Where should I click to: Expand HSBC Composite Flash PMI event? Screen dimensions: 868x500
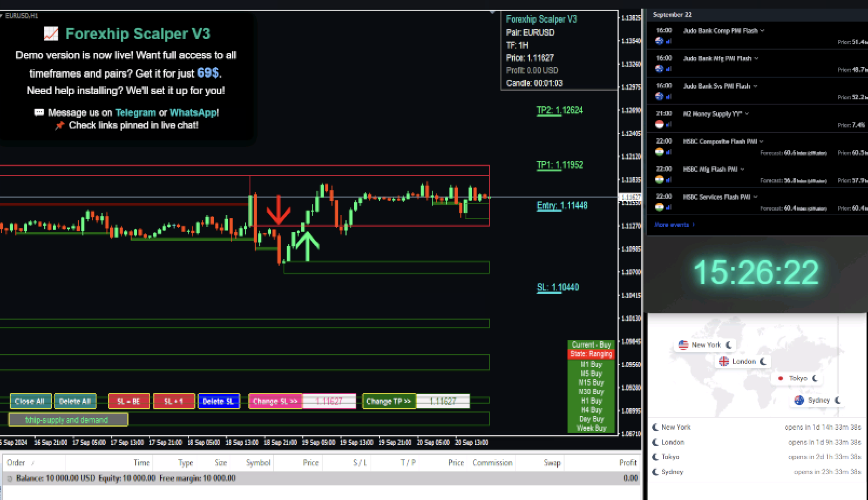click(761, 141)
